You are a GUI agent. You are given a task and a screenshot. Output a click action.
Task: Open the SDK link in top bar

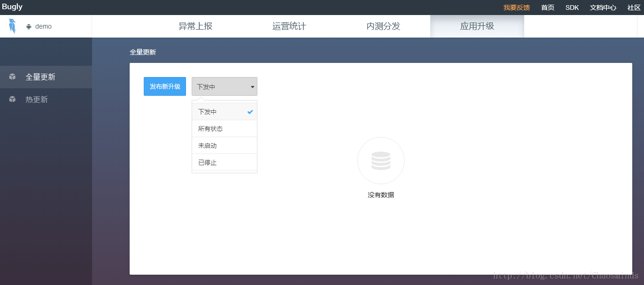coord(572,8)
